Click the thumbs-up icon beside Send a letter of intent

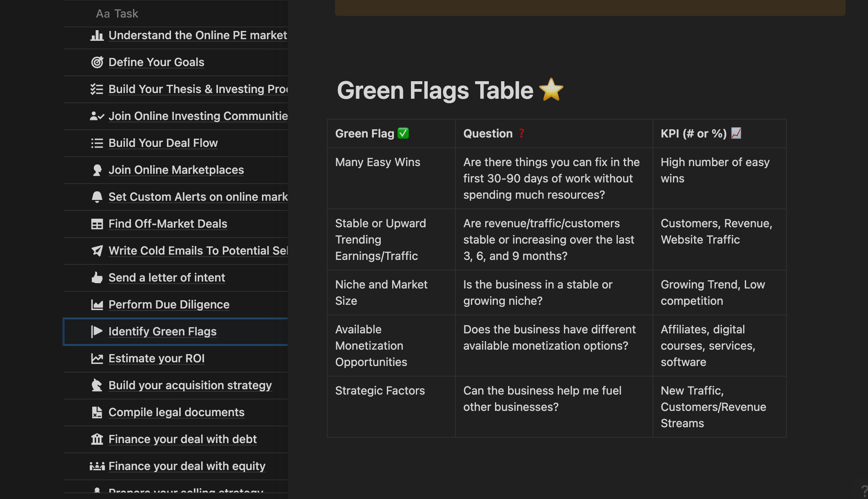point(97,277)
